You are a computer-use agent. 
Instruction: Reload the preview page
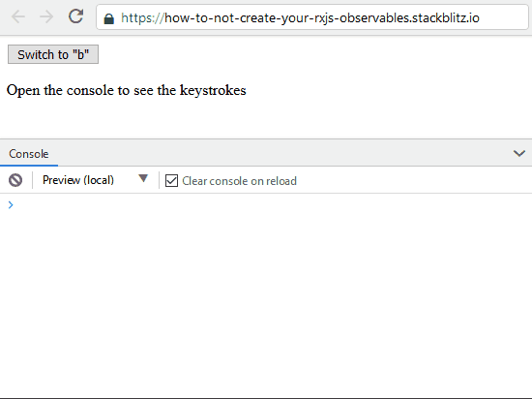coord(76,16)
